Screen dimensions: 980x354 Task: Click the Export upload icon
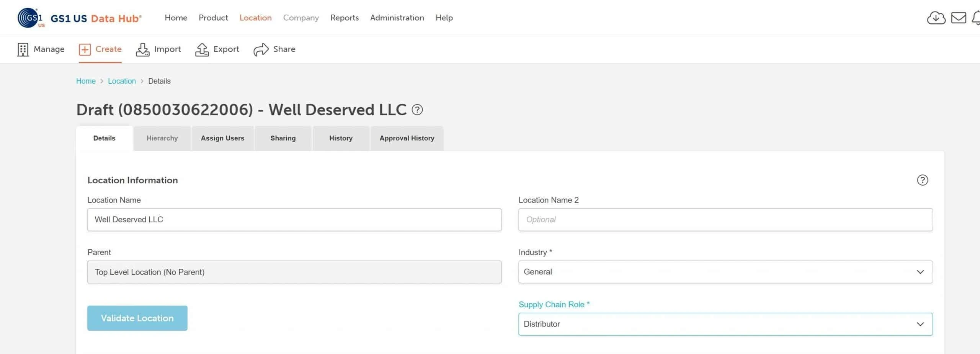(x=202, y=49)
